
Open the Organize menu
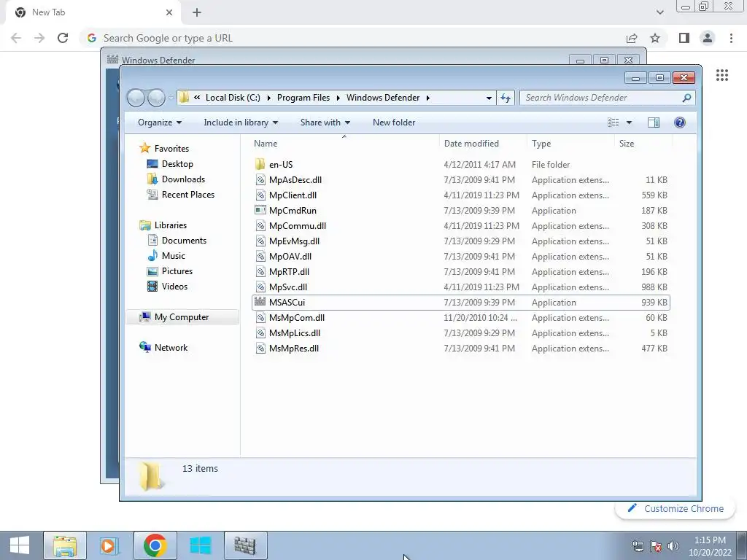click(160, 122)
